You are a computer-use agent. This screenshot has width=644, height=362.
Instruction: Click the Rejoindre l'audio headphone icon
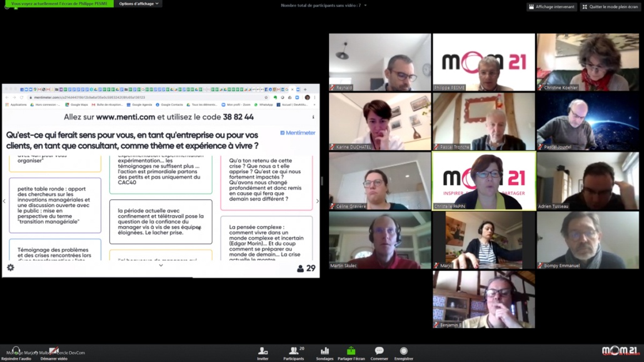[x=16, y=350]
